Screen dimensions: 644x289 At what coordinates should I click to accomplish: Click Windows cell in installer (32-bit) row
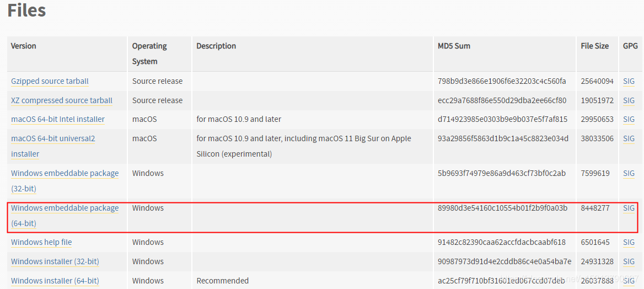click(148, 261)
